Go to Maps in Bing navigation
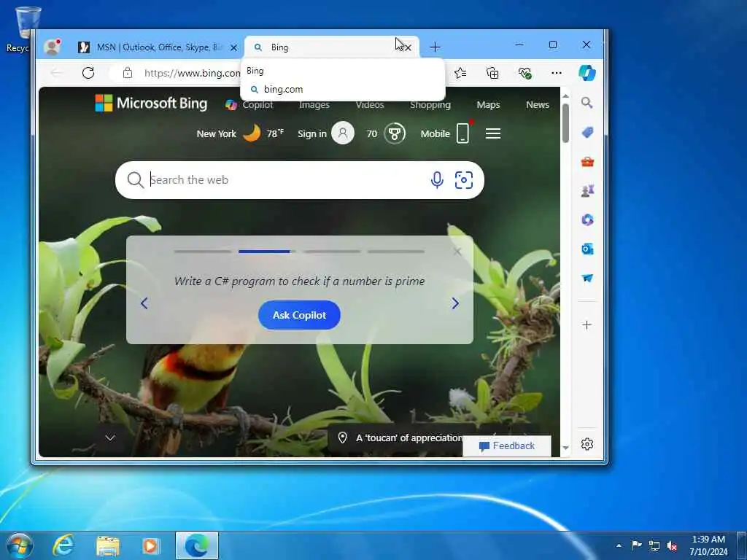 (x=488, y=105)
